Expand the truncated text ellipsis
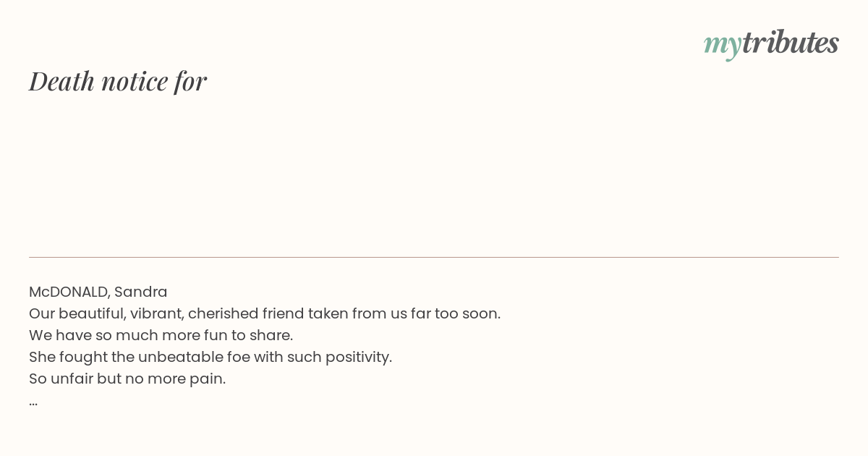 (33, 402)
